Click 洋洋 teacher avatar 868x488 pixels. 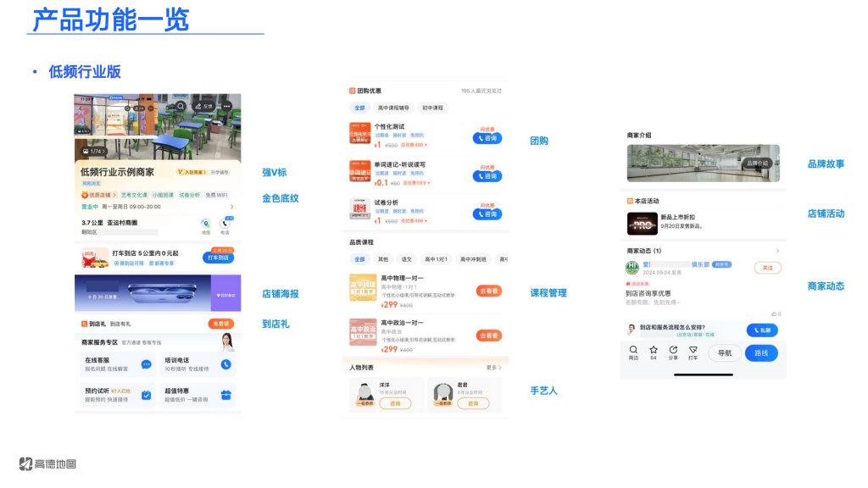click(x=364, y=395)
